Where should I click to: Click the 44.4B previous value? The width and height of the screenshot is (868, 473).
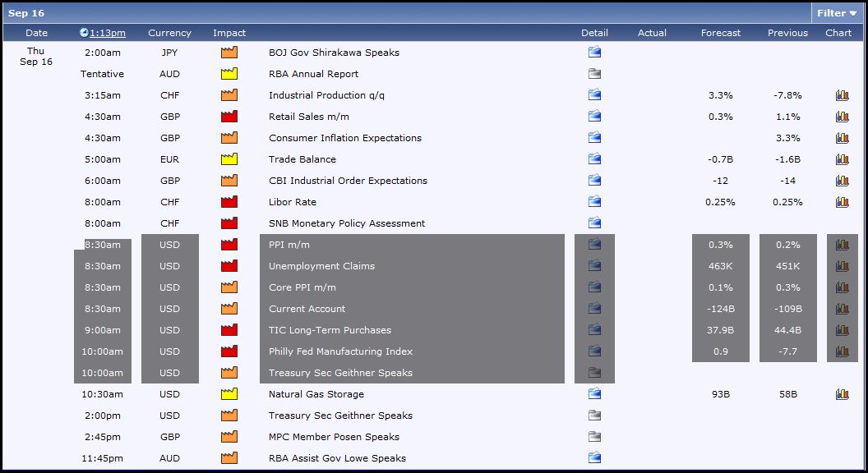coord(787,330)
